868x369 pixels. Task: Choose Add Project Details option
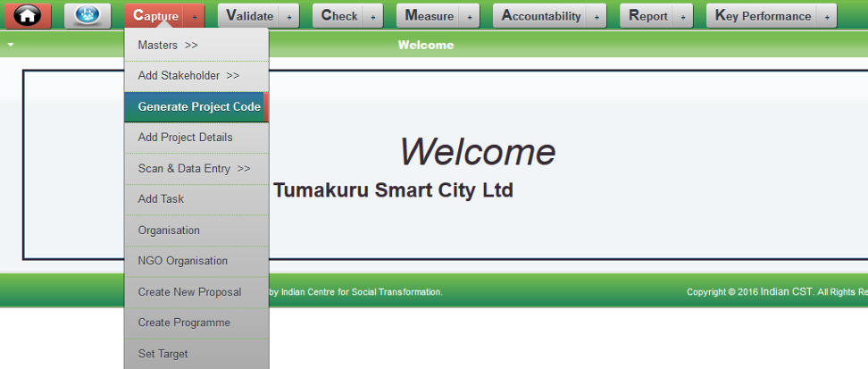[x=185, y=138]
